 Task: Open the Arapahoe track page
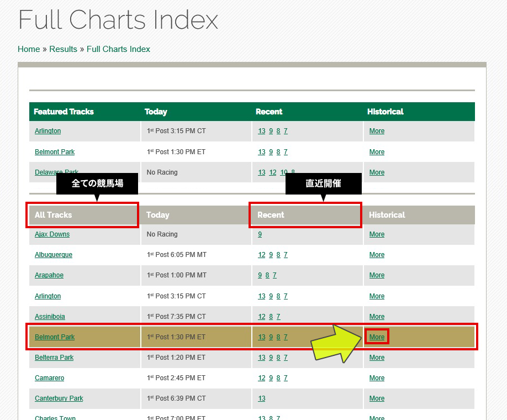point(49,275)
